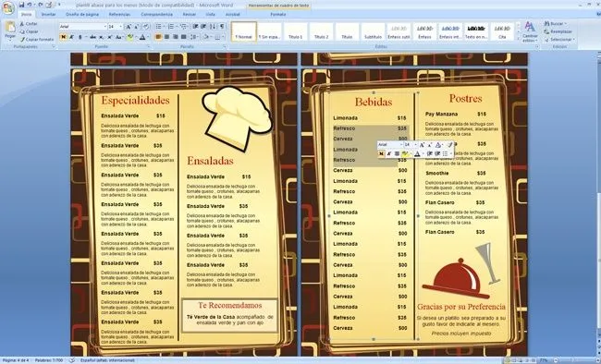Image resolution: width=601 pixels, height=364 pixels.
Task: Apply font color in ribbon
Action: click(142, 37)
